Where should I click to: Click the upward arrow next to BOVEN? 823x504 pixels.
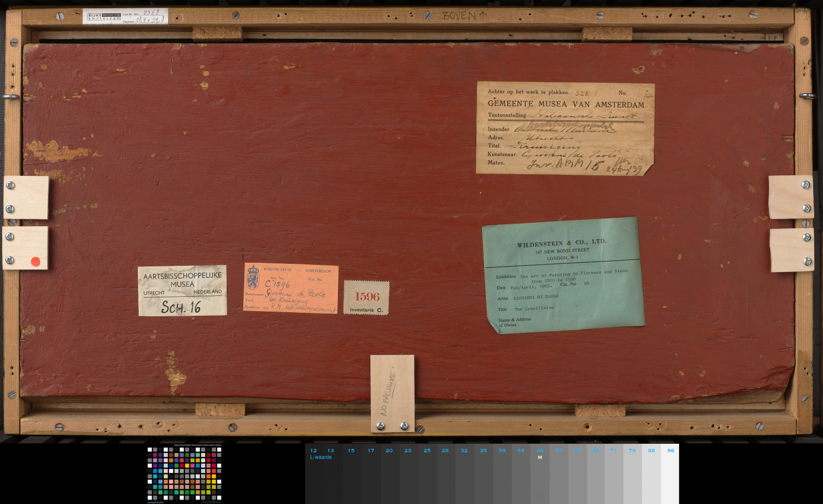482,15
